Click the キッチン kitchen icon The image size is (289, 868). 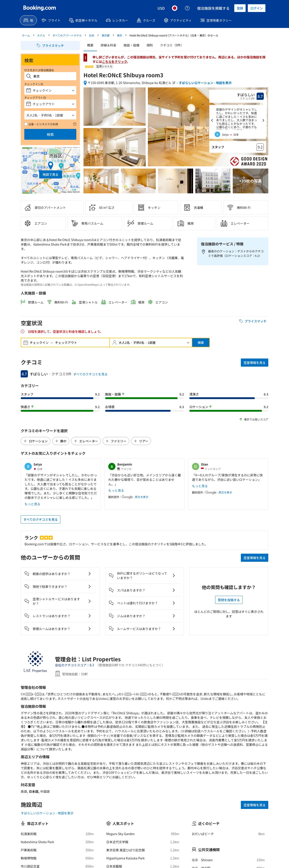[141, 208]
